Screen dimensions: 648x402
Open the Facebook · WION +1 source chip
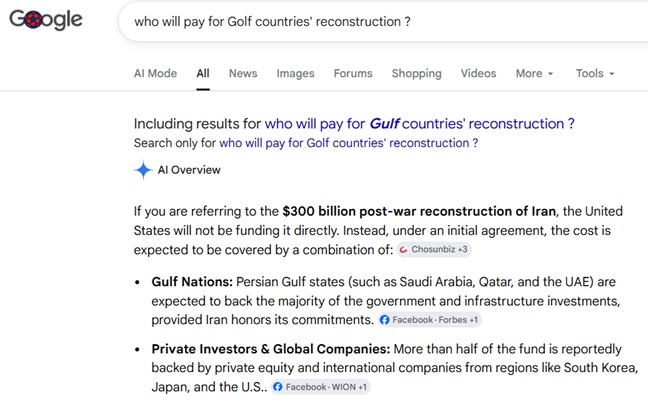tap(321, 387)
